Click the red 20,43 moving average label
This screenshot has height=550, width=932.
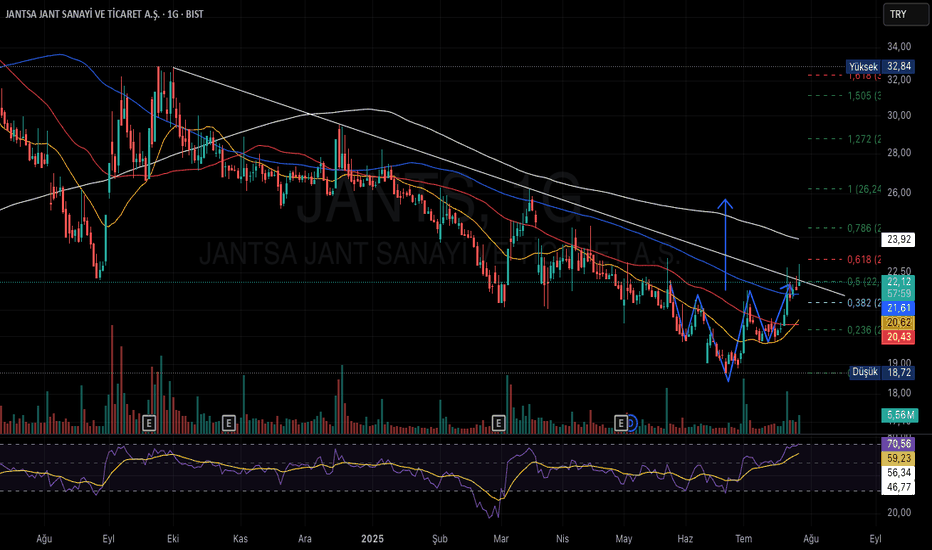[x=899, y=337]
